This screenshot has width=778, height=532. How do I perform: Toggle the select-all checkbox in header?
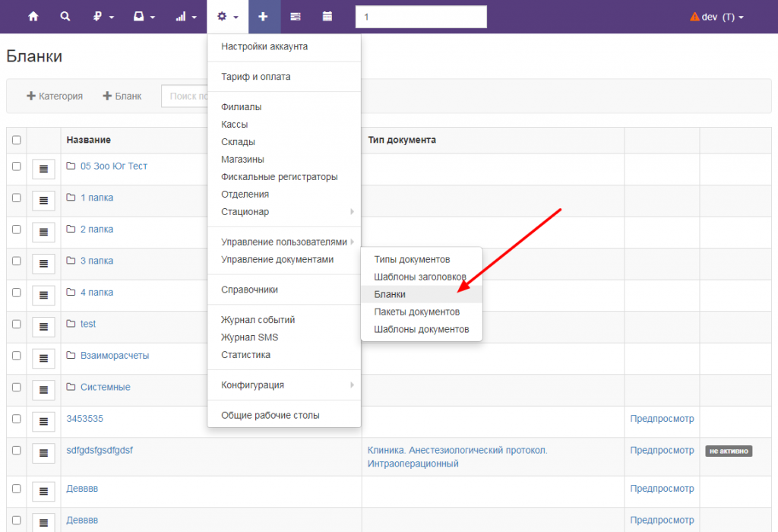[x=17, y=140]
